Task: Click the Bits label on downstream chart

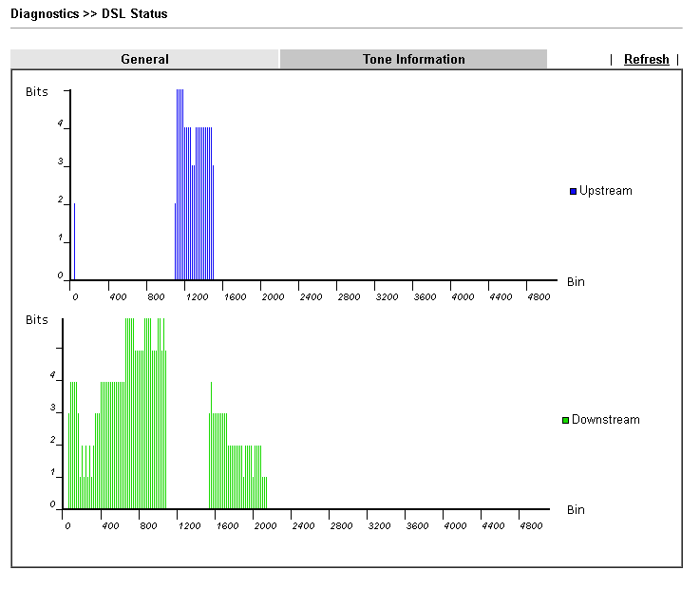Action: click(36, 320)
